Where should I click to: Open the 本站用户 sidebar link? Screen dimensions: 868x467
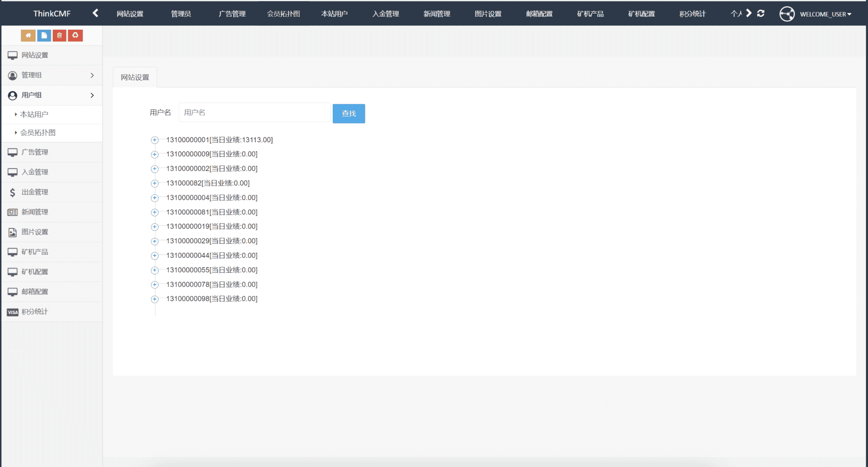point(34,115)
